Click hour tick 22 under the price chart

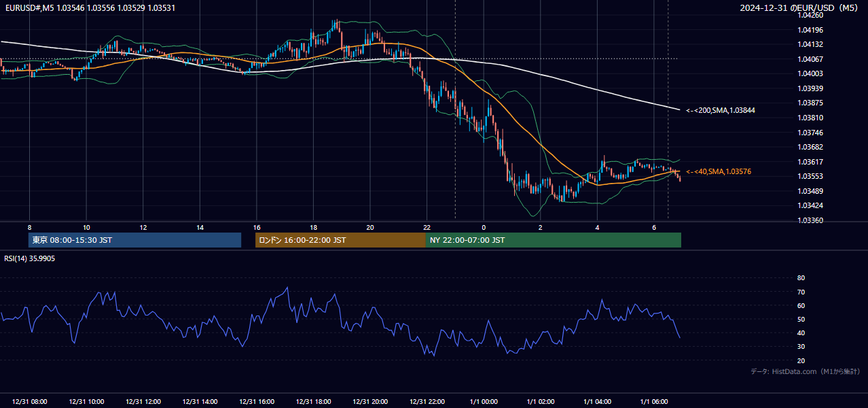(x=427, y=227)
